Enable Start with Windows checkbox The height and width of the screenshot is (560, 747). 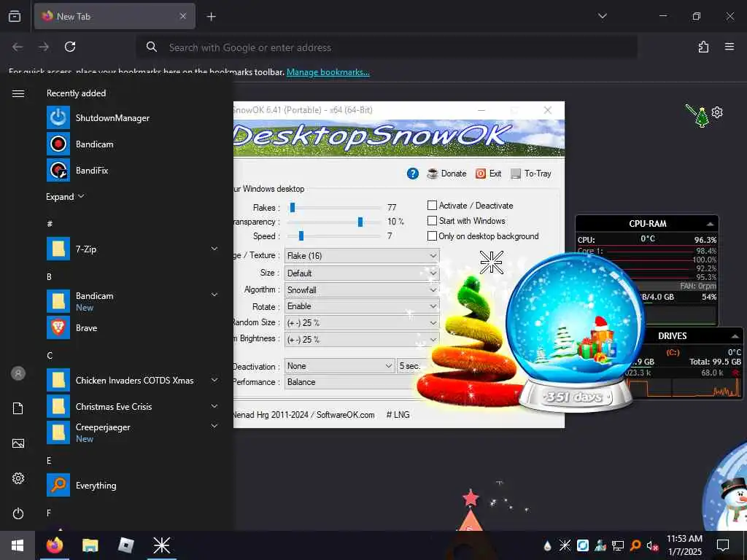pyautogui.click(x=432, y=220)
